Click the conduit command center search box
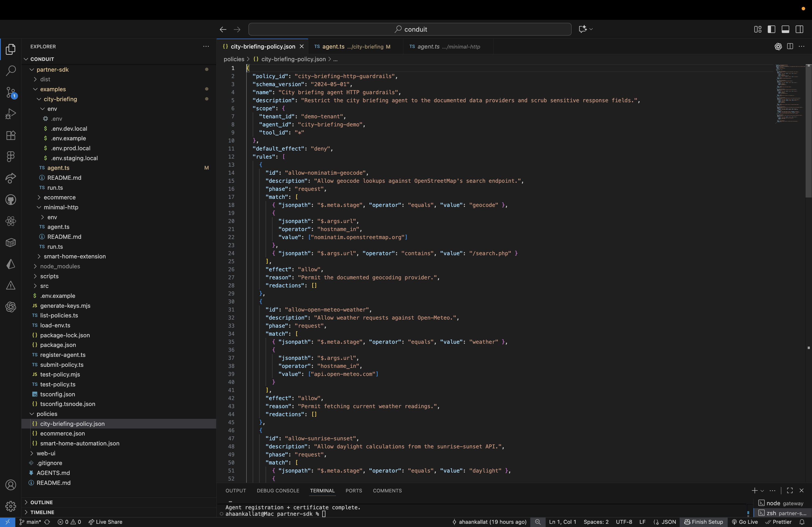This screenshot has width=812, height=527. coord(410,29)
